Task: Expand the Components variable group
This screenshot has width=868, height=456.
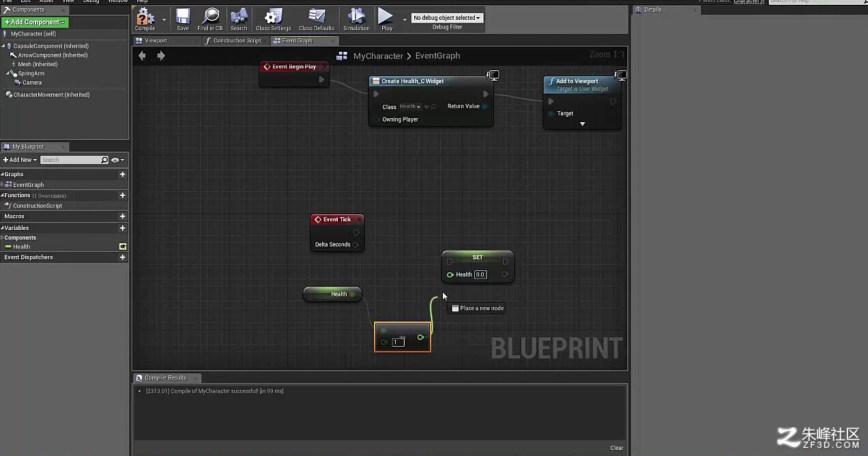Action: [3, 238]
